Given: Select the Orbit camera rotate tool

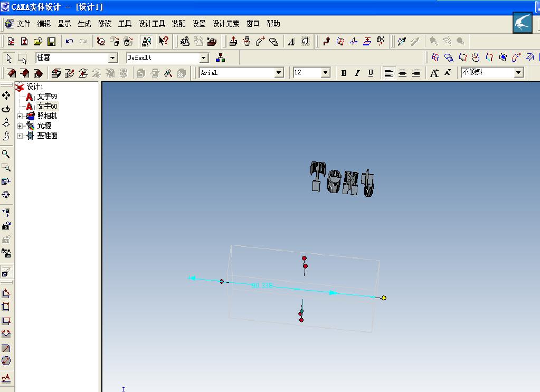Looking at the screenshot, I should pyautogui.click(x=6, y=109).
